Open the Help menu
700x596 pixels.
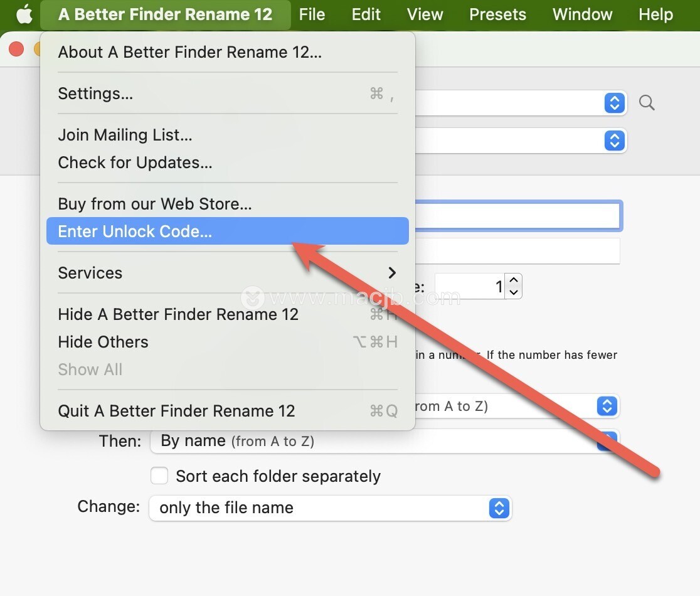point(655,14)
